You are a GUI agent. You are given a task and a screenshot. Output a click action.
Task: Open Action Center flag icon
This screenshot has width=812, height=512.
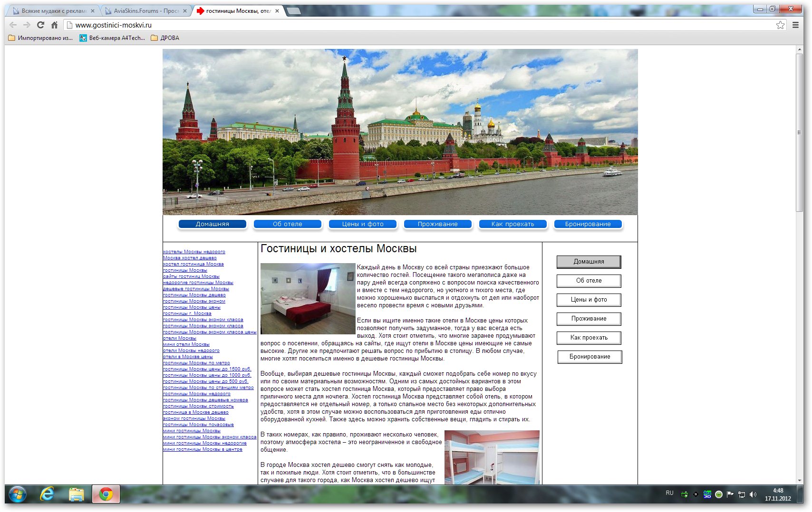click(730, 494)
